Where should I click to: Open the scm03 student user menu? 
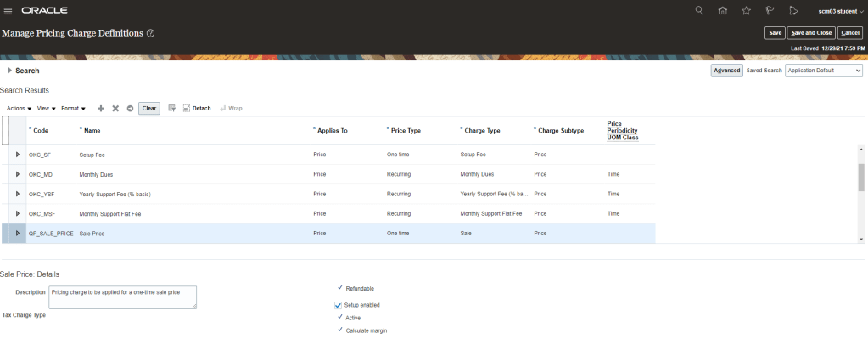(x=836, y=11)
